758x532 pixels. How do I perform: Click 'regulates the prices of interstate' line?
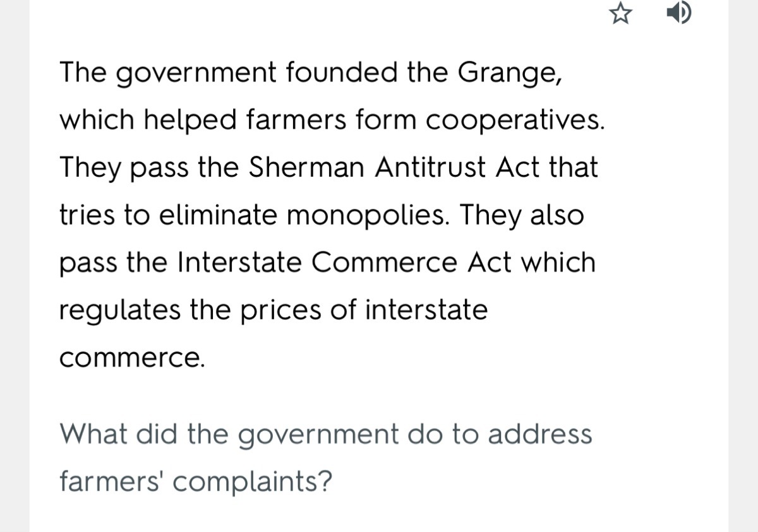(274, 310)
